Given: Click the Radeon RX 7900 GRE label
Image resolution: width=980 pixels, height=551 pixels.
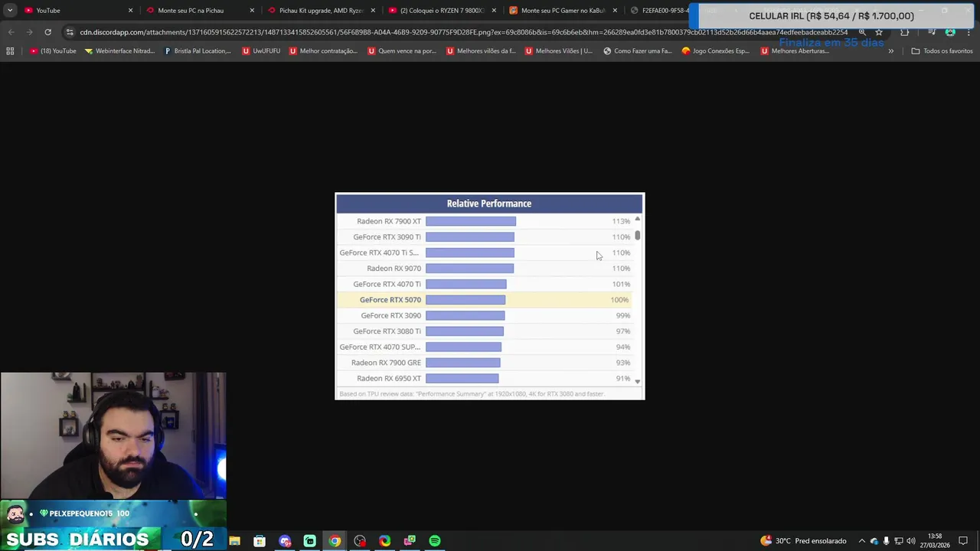Looking at the screenshot, I should 386,363.
